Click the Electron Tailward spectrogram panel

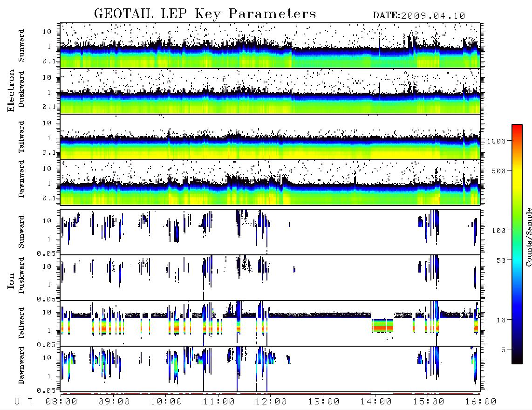click(270, 137)
